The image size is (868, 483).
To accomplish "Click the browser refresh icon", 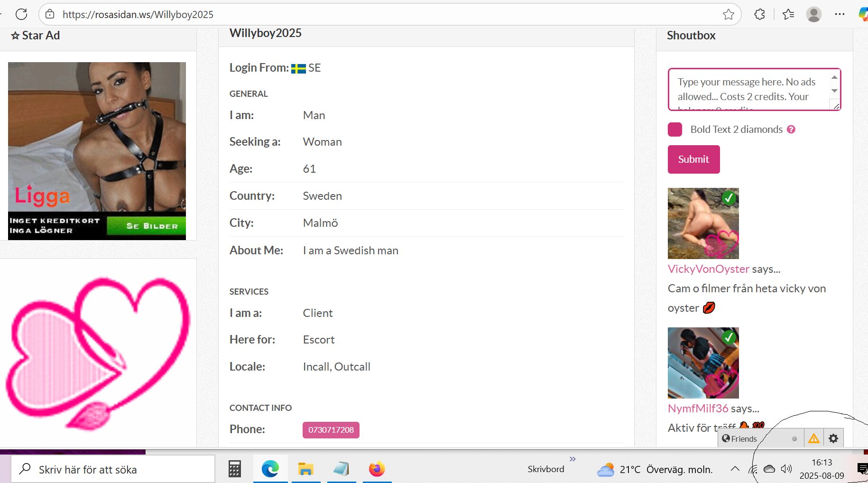I will tap(21, 14).
